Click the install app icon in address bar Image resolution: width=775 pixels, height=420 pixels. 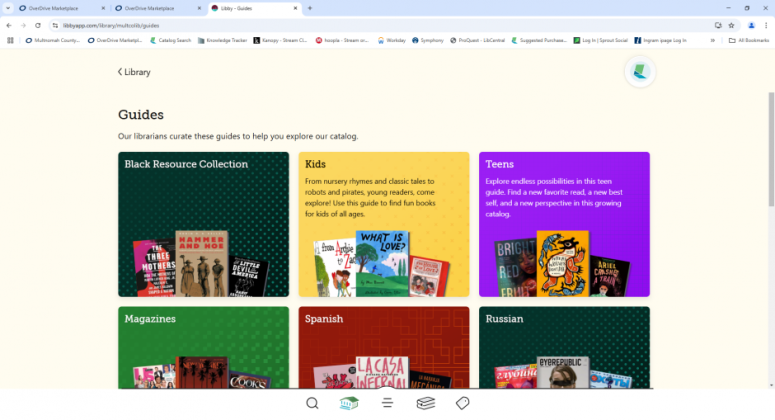(x=718, y=25)
